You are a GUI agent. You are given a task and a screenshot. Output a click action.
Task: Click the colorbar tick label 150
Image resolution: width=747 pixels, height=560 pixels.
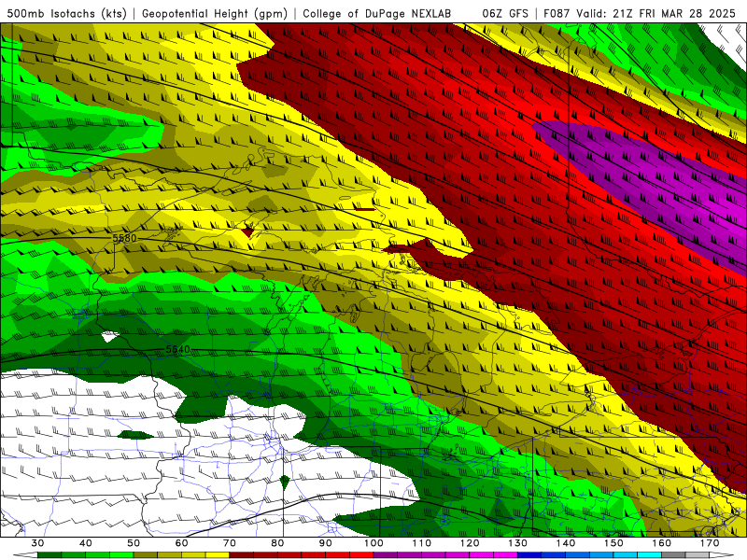point(613,543)
